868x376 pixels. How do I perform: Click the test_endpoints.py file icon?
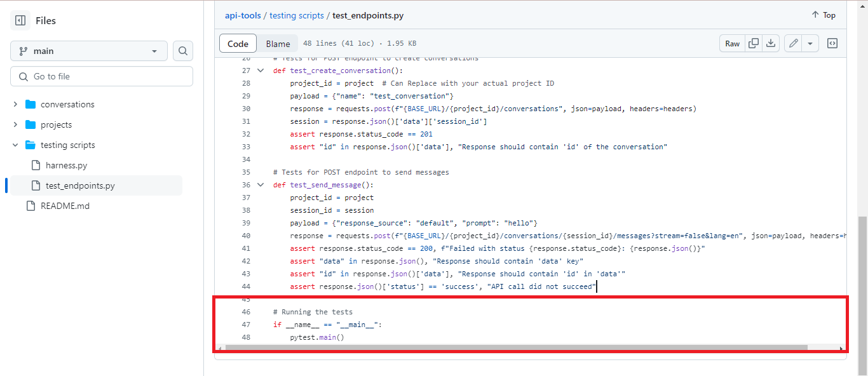pos(36,185)
